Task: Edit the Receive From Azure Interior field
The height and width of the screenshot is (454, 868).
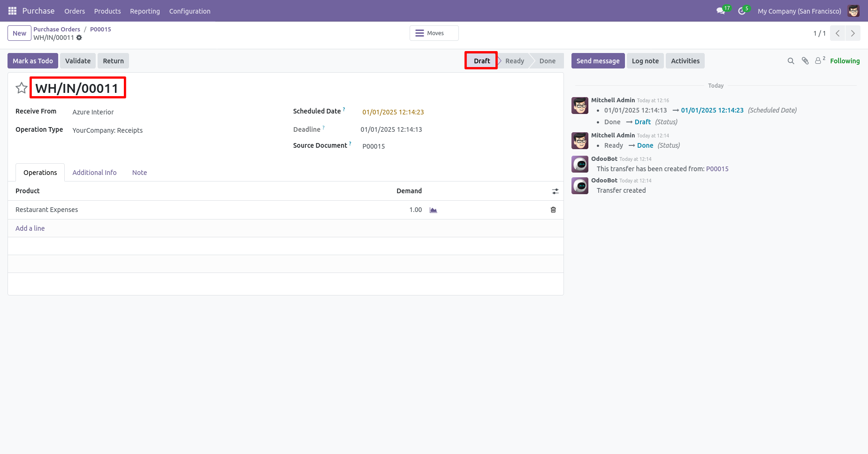Action: (x=93, y=112)
